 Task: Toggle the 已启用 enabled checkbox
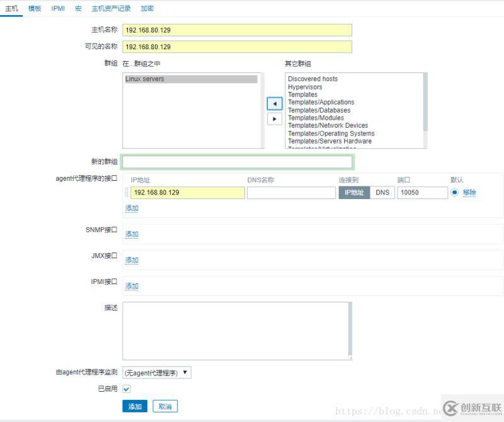[127, 389]
